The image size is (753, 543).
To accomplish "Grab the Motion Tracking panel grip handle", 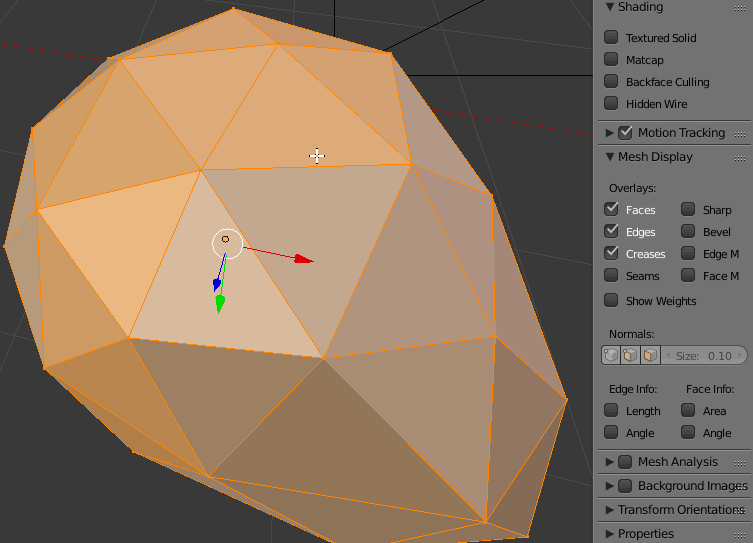I will coord(740,134).
